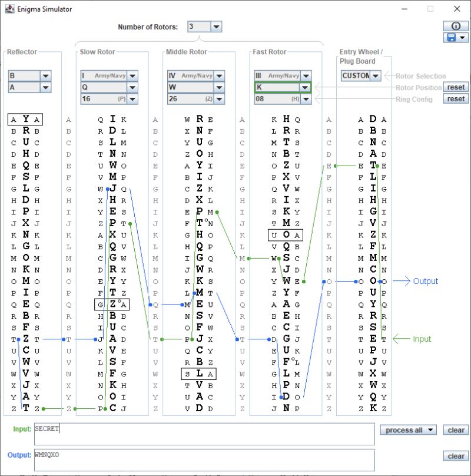Click the reset button for Ring Config
The width and height of the screenshot is (471, 476).
click(x=456, y=98)
